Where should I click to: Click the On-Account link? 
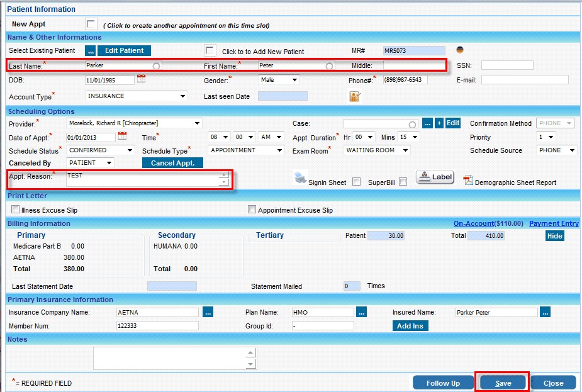click(473, 223)
